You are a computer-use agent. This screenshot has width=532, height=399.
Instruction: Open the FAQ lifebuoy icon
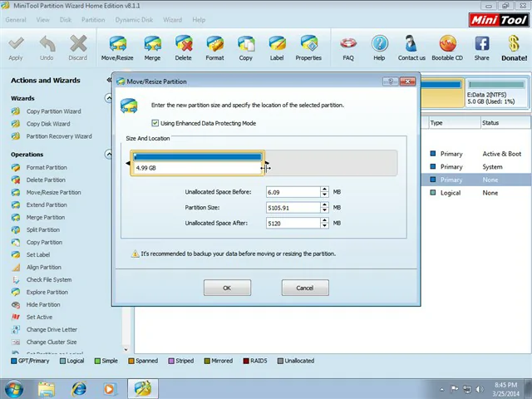coord(348,47)
